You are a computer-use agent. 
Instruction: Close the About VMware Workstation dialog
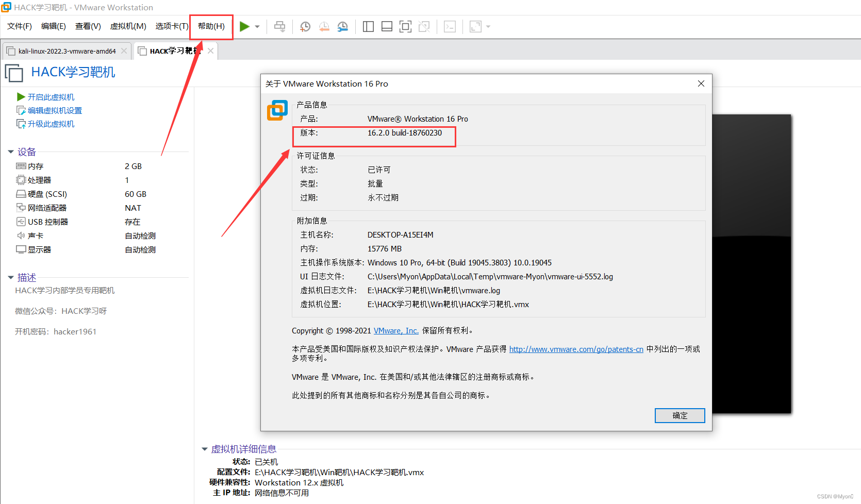(701, 83)
